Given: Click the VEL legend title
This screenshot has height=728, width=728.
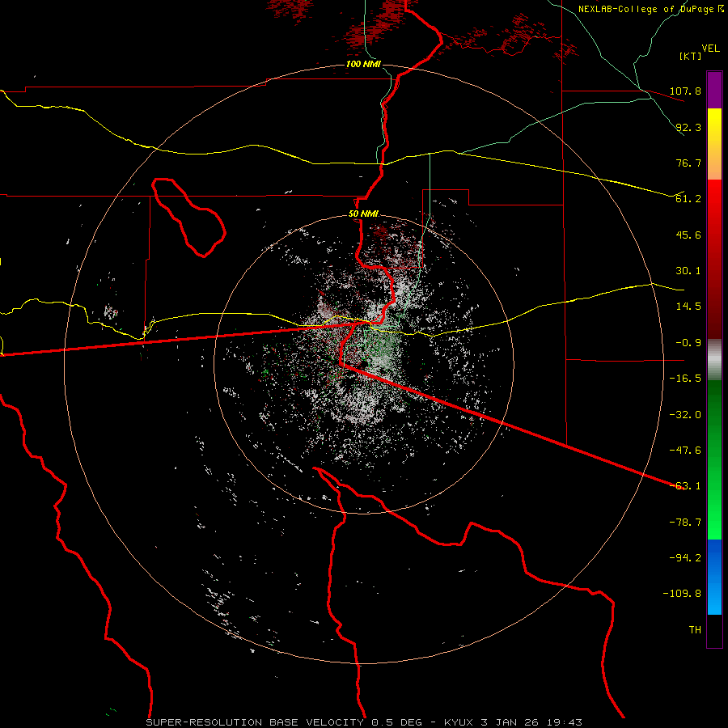Looking at the screenshot, I should pos(710,49).
